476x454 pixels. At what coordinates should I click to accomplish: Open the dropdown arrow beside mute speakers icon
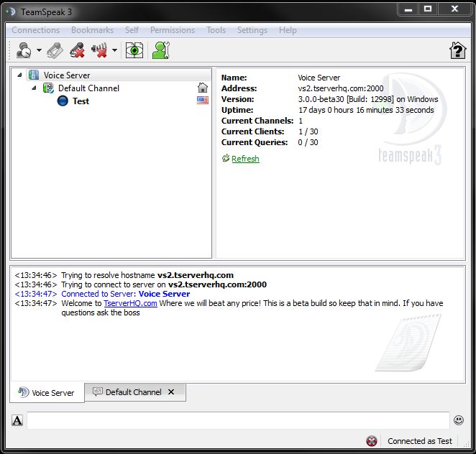114,50
